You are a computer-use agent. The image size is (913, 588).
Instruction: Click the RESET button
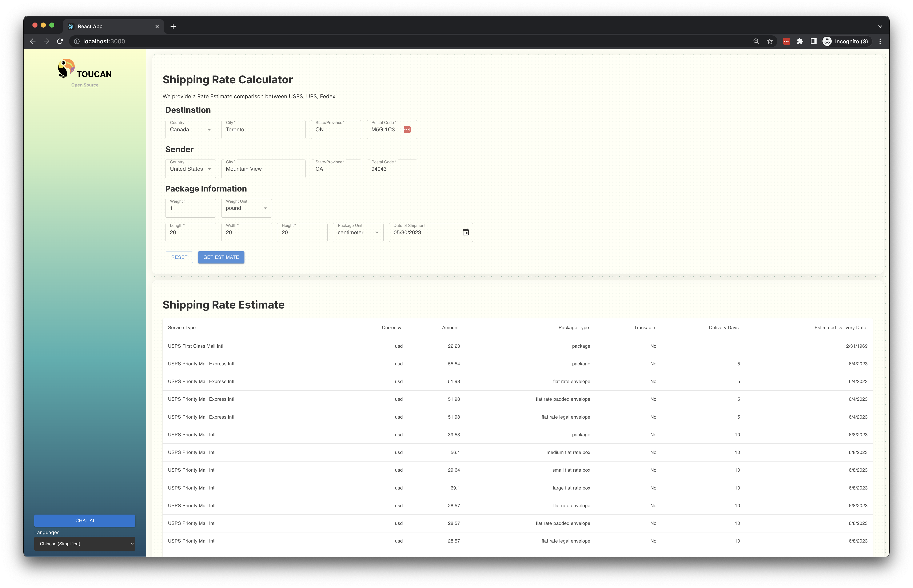pyautogui.click(x=179, y=257)
